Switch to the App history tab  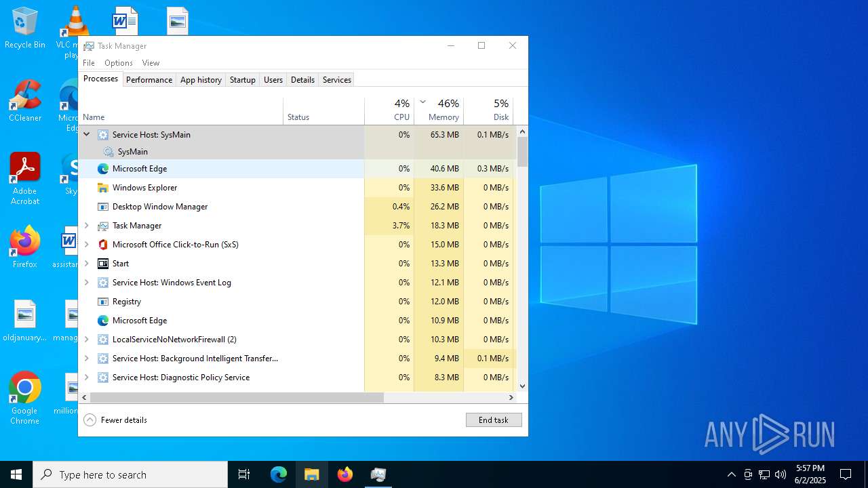point(201,80)
